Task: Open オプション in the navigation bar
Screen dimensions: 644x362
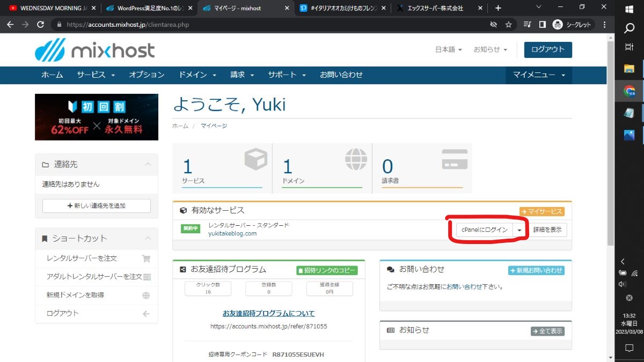Action: pos(147,75)
